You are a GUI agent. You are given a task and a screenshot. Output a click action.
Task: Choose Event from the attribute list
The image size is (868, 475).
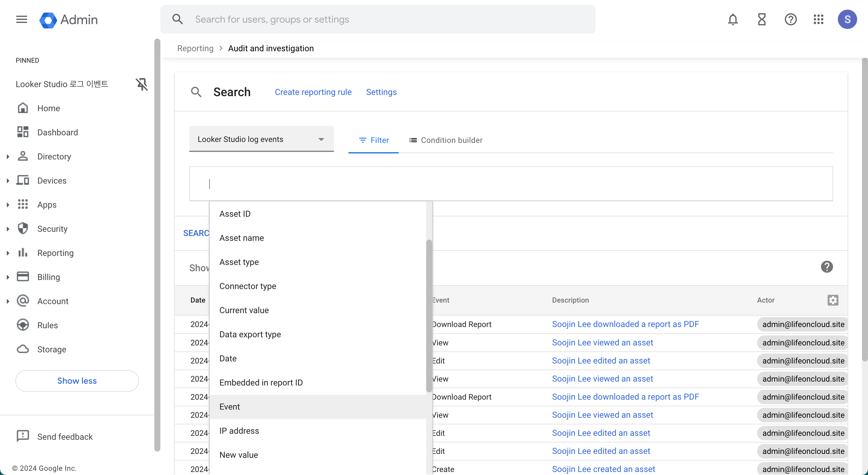pos(230,407)
